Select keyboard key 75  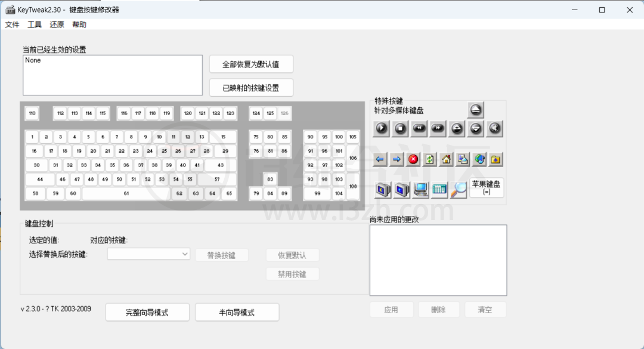256,137
